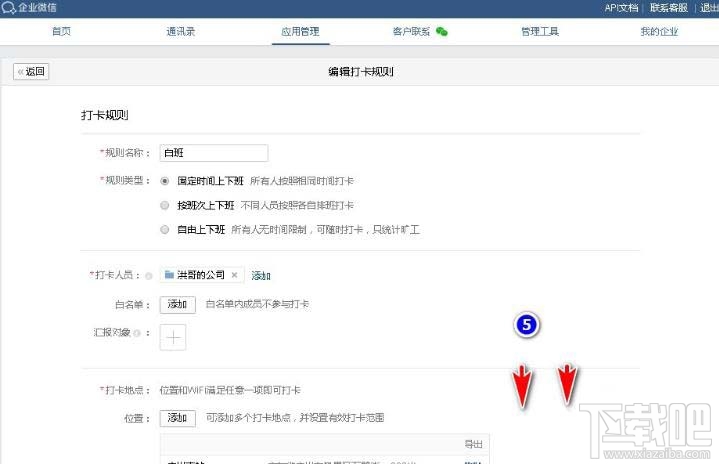This screenshot has height=464, width=719.
Task: Click 添加 button for 白名单
Action: pos(177,304)
